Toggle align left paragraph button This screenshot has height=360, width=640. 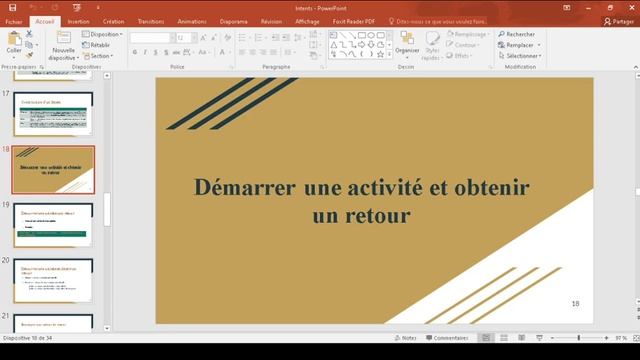point(242,52)
